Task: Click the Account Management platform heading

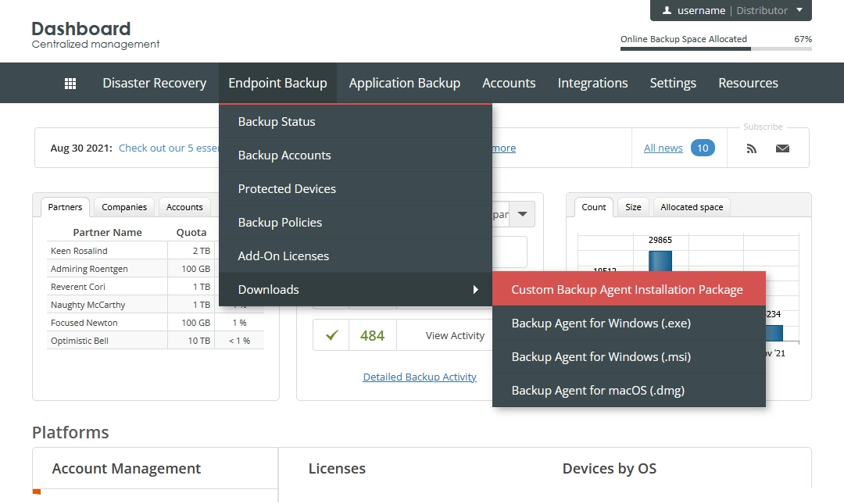Action: click(x=126, y=469)
